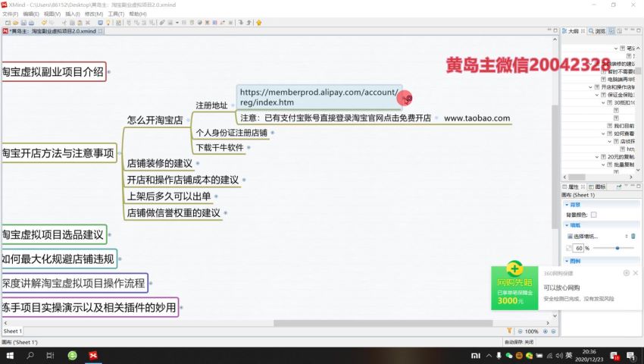Open the memberprod.alipay.com registration link topic
This screenshot has width=644, height=364.
click(x=319, y=97)
